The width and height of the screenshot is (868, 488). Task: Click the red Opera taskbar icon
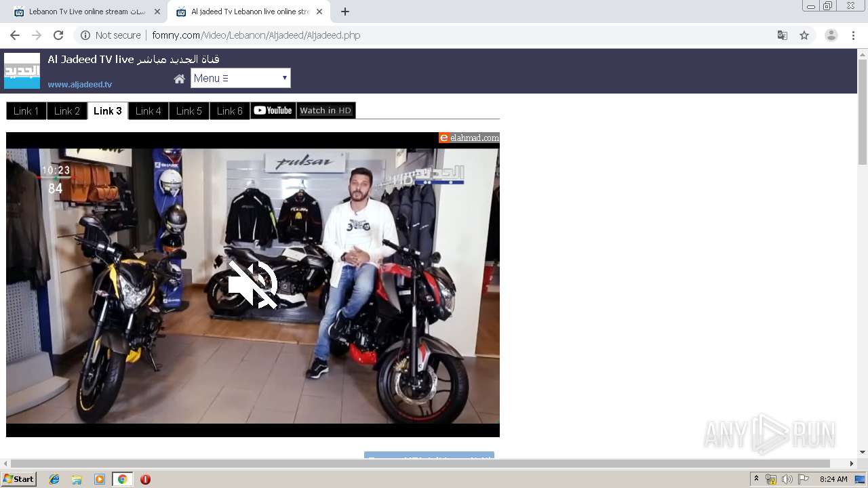tap(145, 479)
